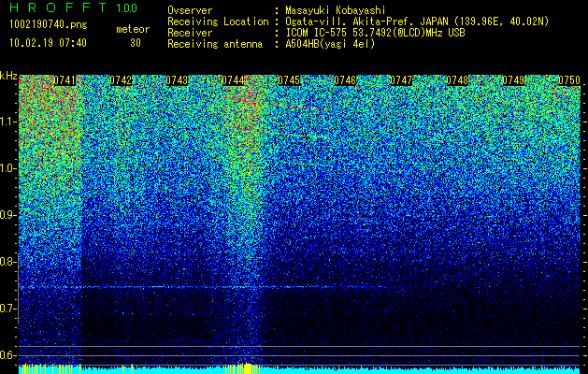Click the 0749 time marker
This screenshot has height=374, width=588.
point(513,80)
